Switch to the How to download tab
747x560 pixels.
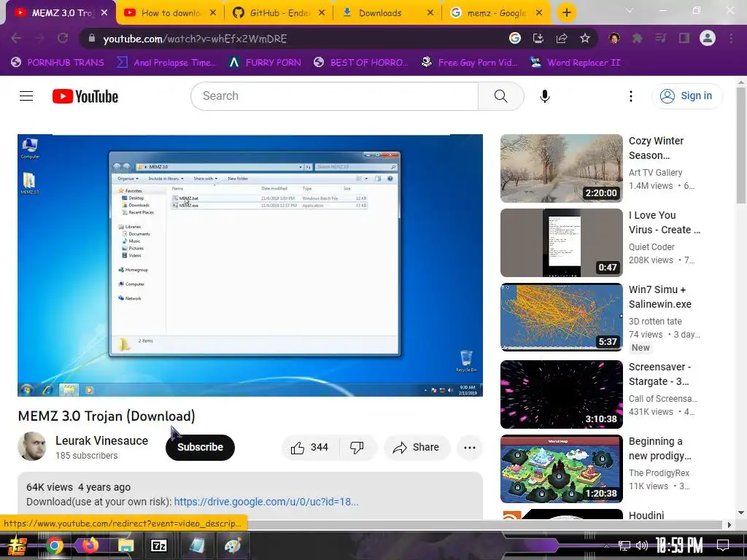[171, 13]
